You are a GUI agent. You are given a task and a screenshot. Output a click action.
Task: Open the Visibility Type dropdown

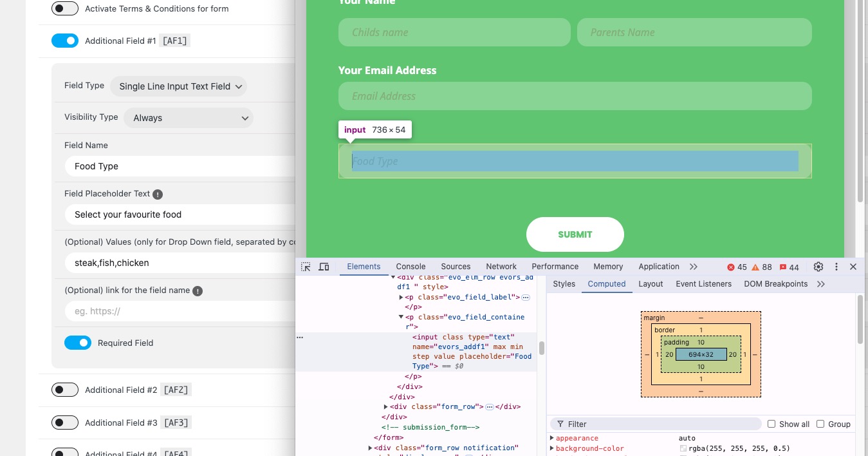click(189, 118)
